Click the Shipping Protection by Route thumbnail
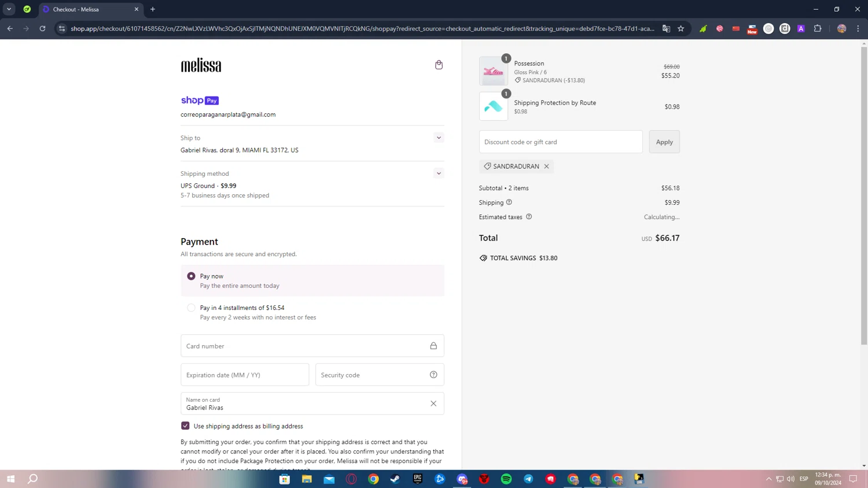Viewport: 868px width, 488px height. 494,106
